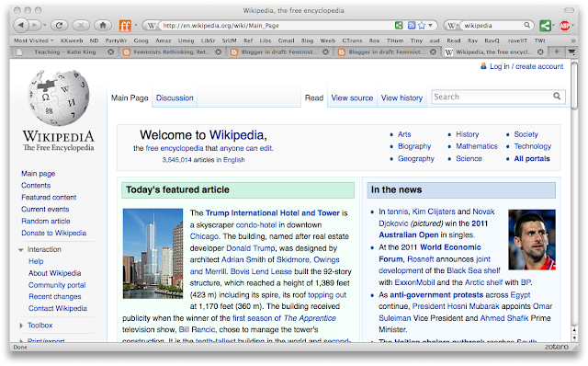Image resolution: width=588 pixels, height=366 pixels.
Task: Open the dropdown arrow beside the ff icon
Action: pos(135,26)
